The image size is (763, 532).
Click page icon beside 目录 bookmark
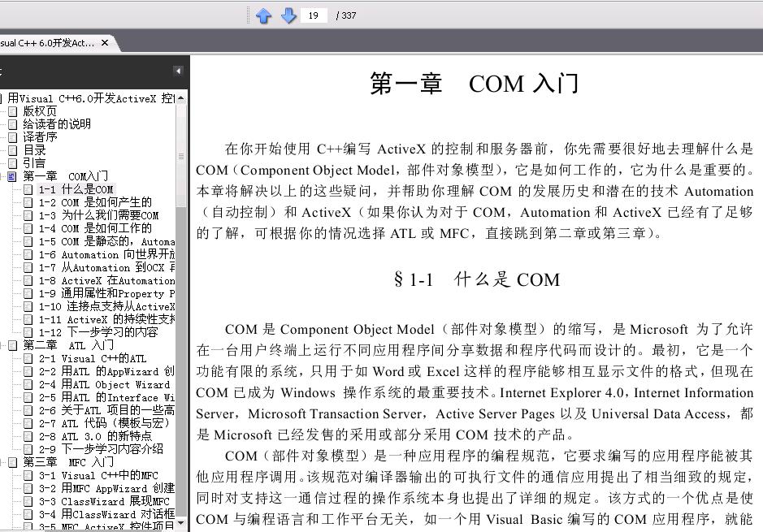tap(13, 150)
